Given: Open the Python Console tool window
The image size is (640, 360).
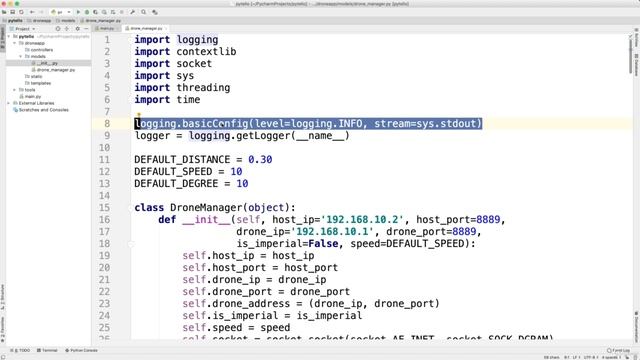Looking at the screenshot, I should click(81, 350).
